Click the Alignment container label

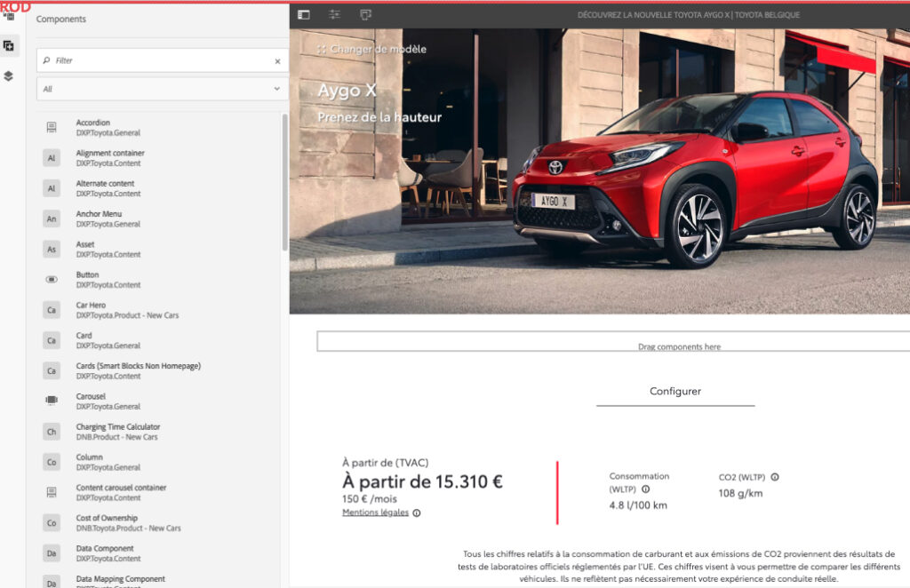(110, 153)
